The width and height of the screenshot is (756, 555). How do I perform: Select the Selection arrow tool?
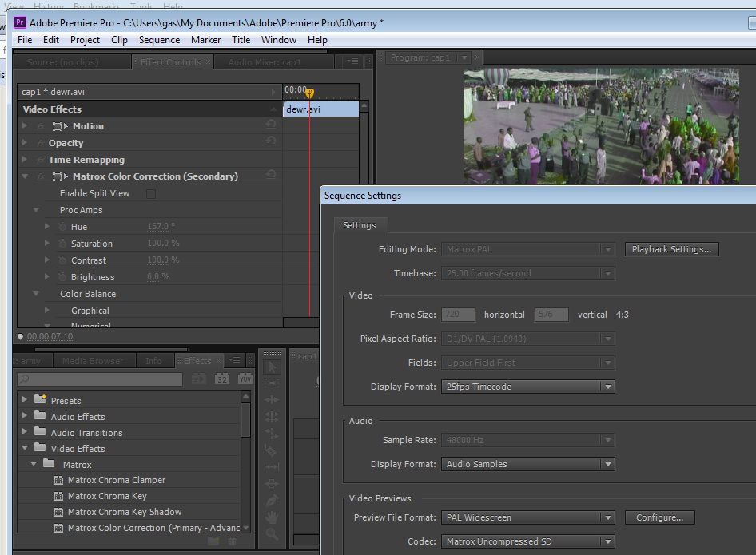pos(271,367)
